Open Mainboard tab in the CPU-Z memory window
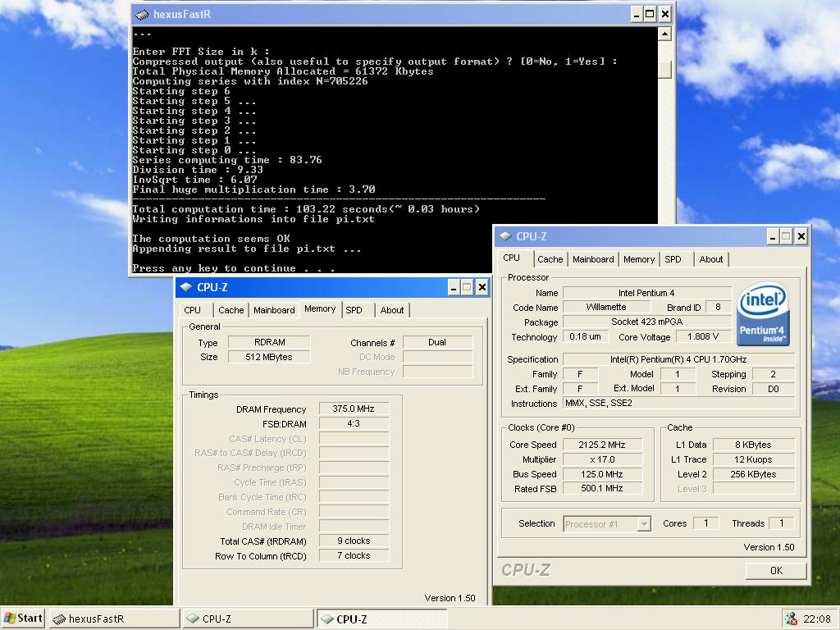 [274, 310]
